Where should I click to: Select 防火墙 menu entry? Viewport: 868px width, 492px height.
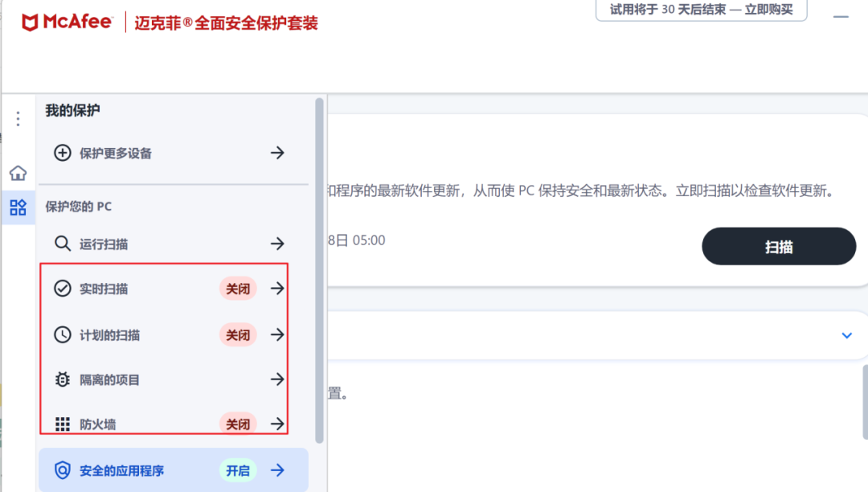(174, 424)
